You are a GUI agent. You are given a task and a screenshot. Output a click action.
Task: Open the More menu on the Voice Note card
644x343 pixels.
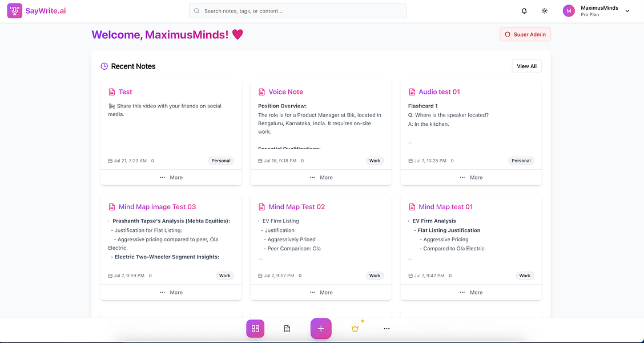pyautogui.click(x=320, y=177)
